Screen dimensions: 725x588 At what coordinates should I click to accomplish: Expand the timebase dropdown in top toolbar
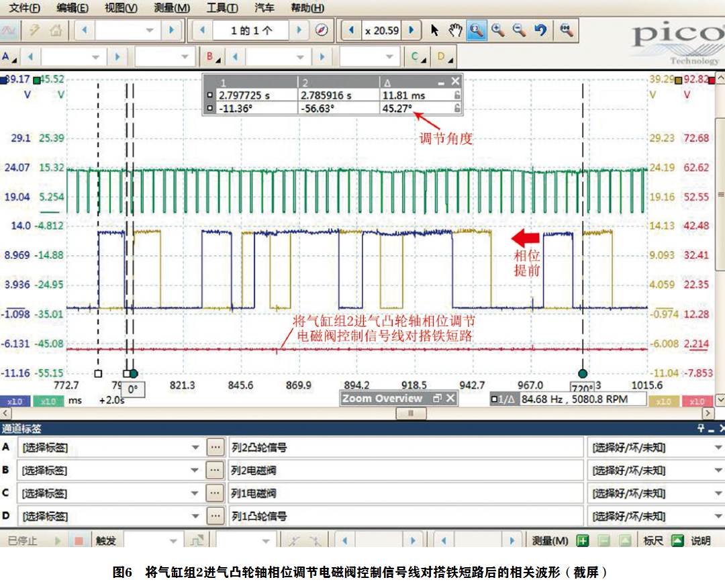(x=149, y=30)
